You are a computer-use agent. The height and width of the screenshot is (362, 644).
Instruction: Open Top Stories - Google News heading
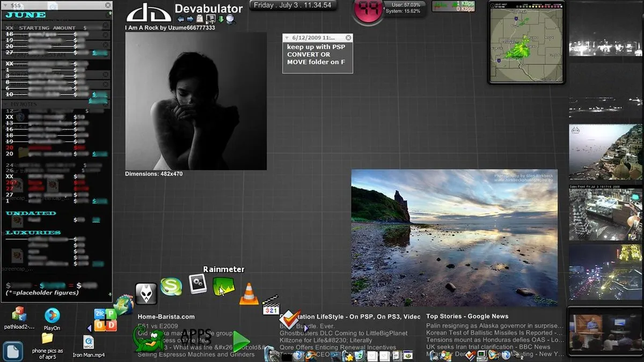pos(467,316)
